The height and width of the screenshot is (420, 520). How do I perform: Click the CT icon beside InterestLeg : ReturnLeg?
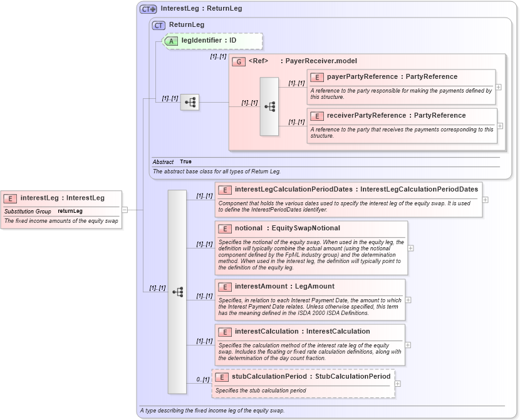point(148,9)
